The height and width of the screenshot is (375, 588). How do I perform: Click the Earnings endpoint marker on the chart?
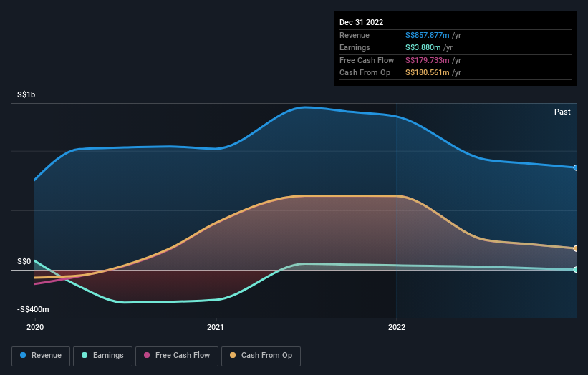click(576, 269)
